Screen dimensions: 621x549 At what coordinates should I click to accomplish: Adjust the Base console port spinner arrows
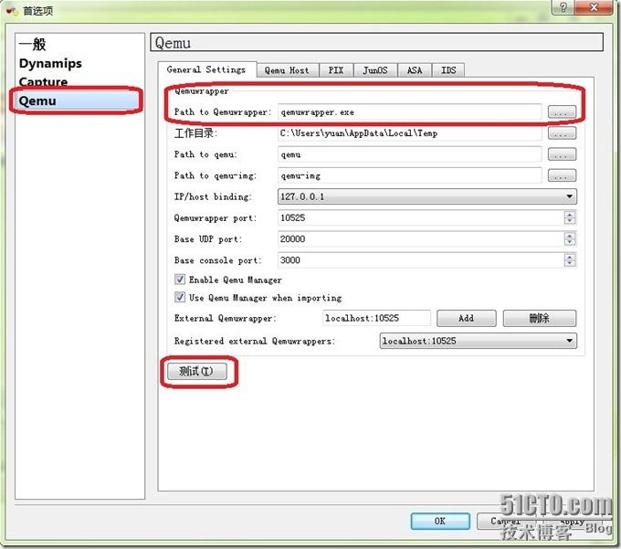click(570, 260)
